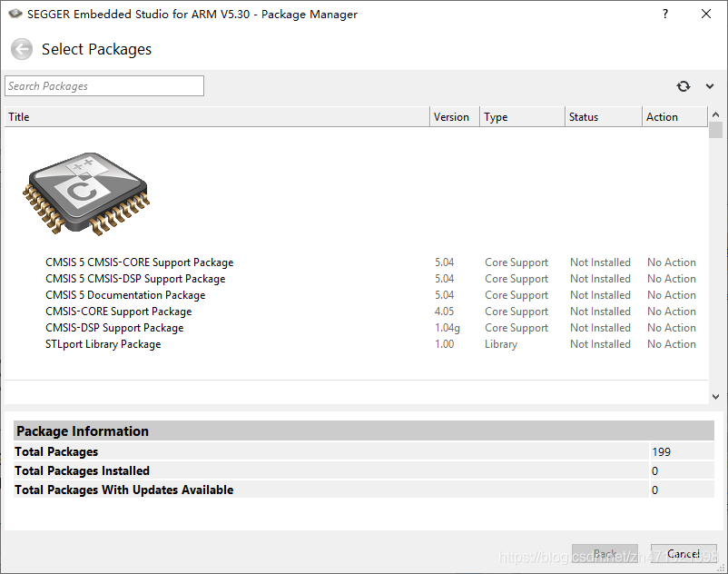
Task: Click the Back button
Action: click(605, 554)
